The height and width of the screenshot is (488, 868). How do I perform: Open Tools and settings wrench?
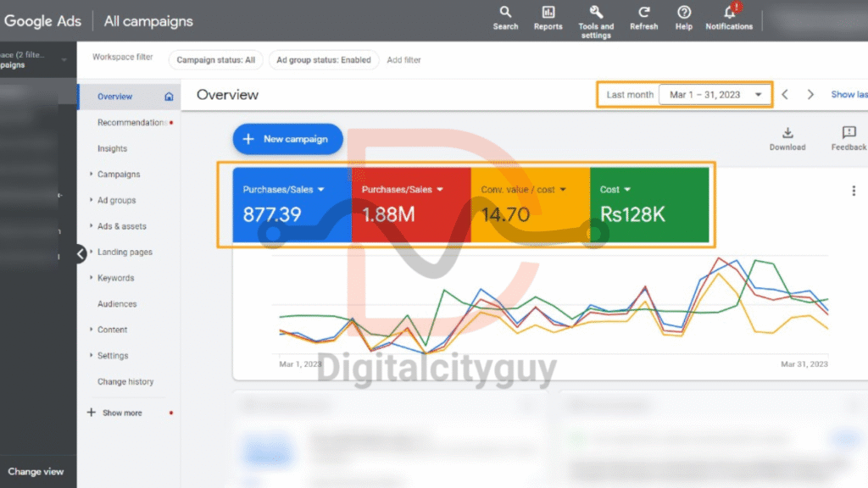pos(596,12)
